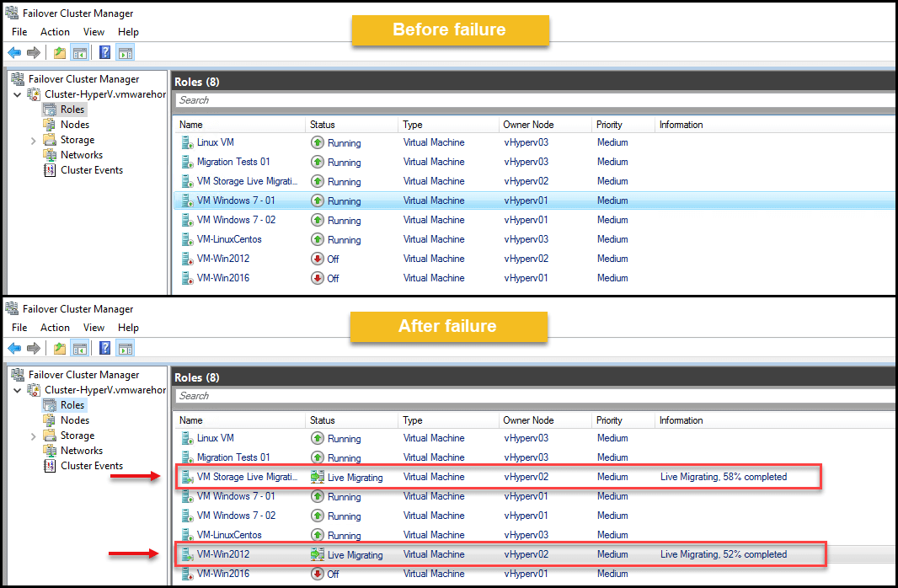Expand the Storage node in the lower tree

click(x=34, y=436)
